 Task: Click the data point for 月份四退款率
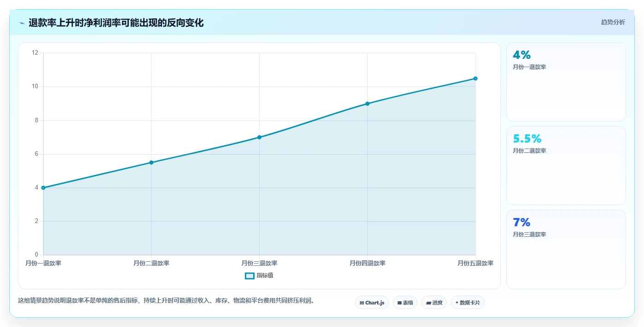tap(367, 103)
